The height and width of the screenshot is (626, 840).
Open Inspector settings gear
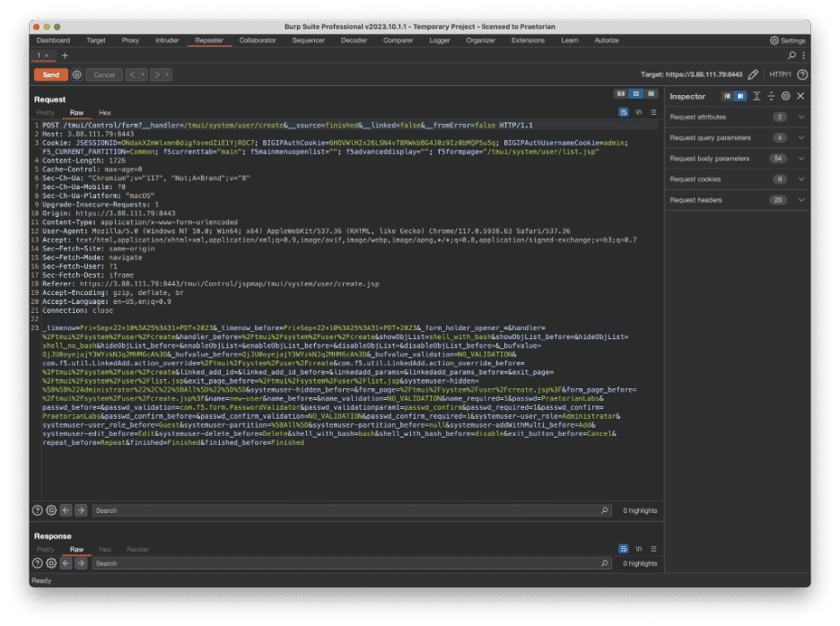click(786, 96)
